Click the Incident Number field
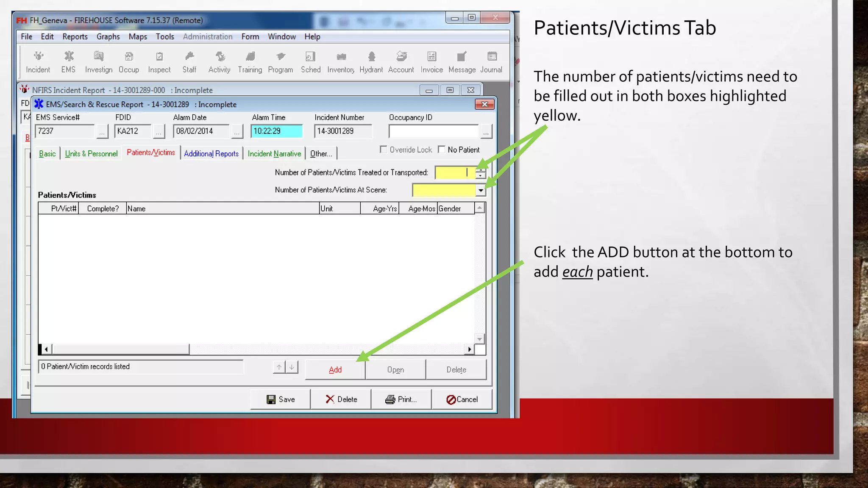868x488 pixels. (x=343, y=131)
